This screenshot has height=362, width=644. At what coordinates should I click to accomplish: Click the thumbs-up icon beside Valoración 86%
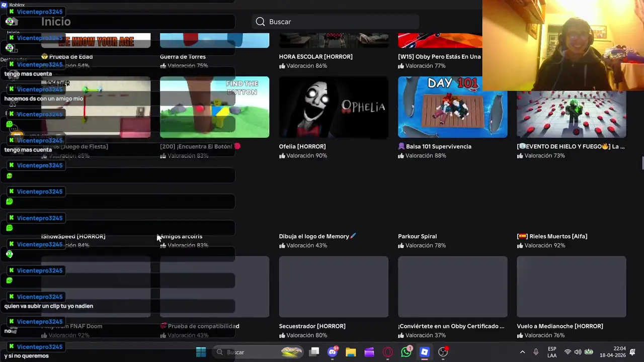(x=282, y=66)
